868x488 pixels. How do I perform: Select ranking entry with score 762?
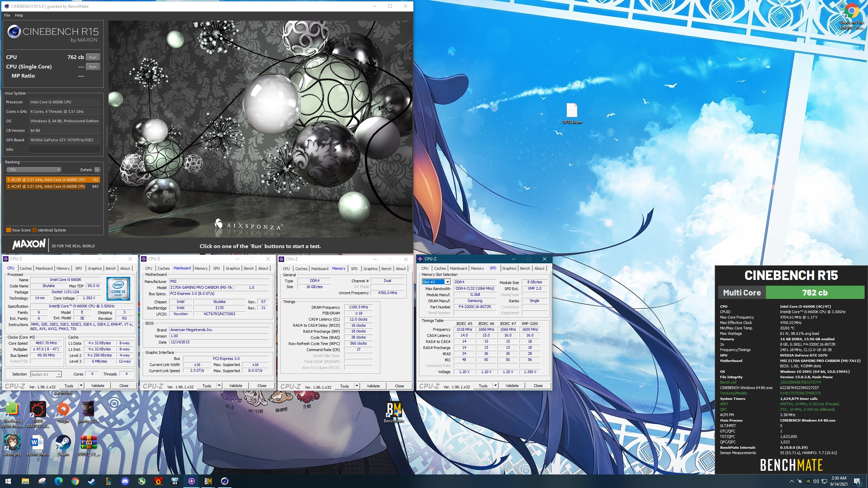53,180
